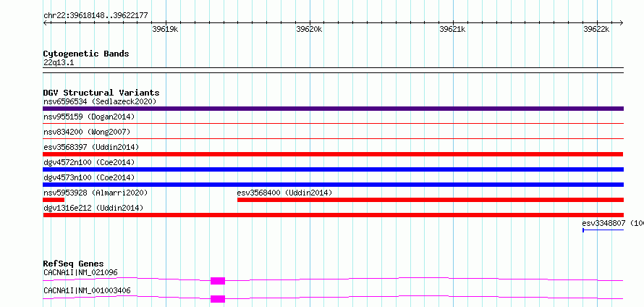Click the left arrow of the ruler

(45, 22)
